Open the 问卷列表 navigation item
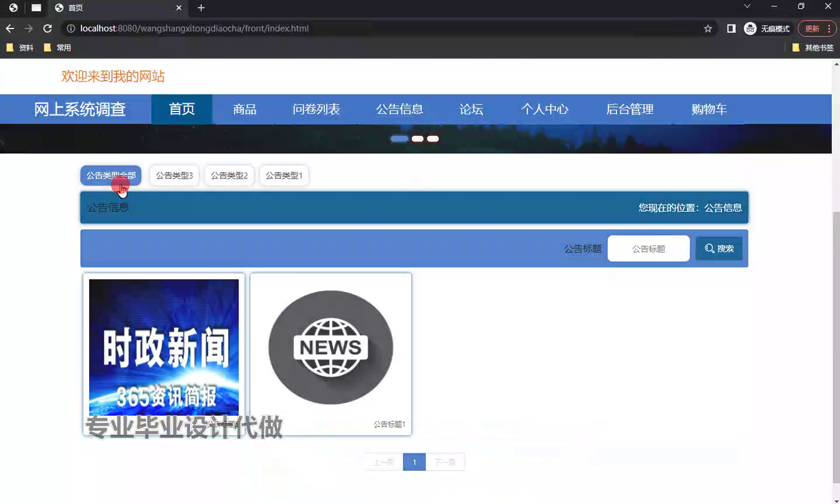The width and height of the screenshot is (840, 504). tap(316, 109)
